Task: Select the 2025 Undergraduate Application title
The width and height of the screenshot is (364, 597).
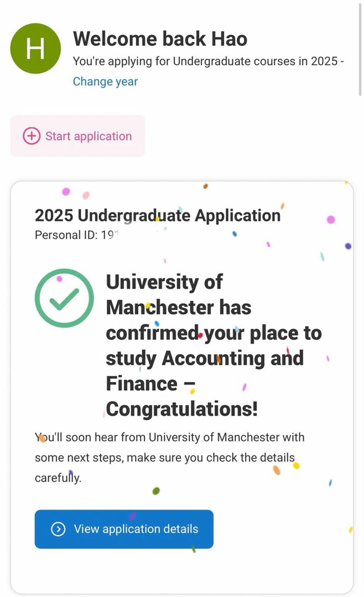Action: pyautogui.click(x=157, y=215)
